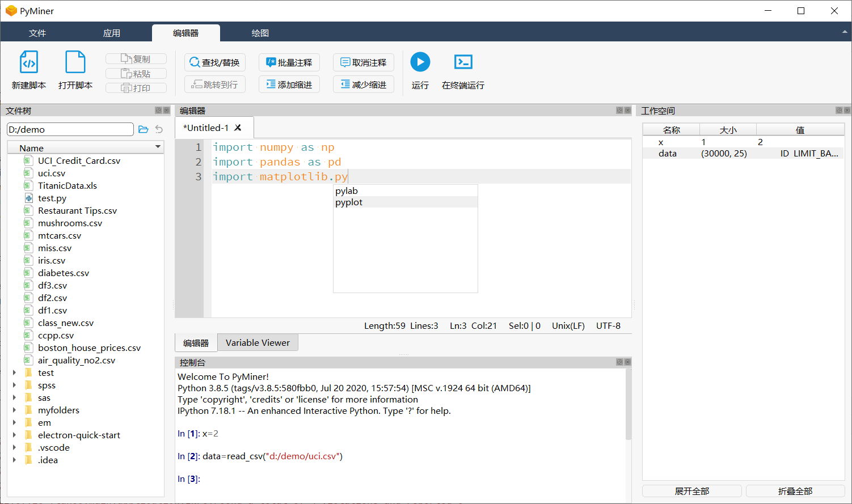Open the 文件 ribbon tab
The height and width of the screenshot is (504, 852).
(x=37, y=33)
